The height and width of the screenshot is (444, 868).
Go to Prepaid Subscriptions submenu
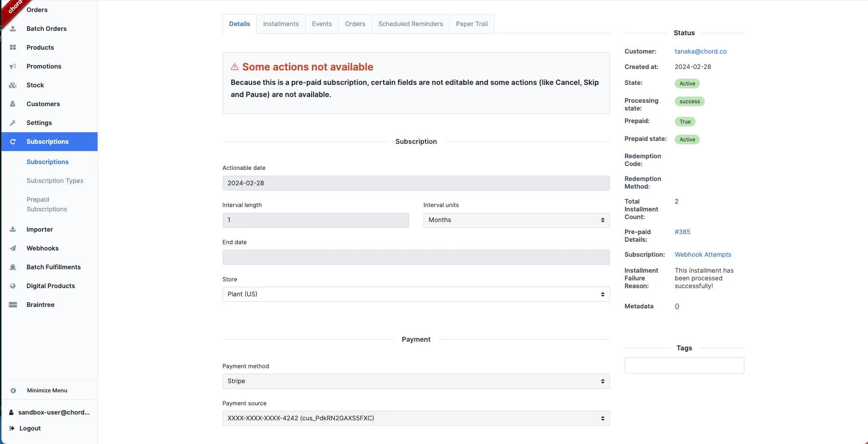47,204
